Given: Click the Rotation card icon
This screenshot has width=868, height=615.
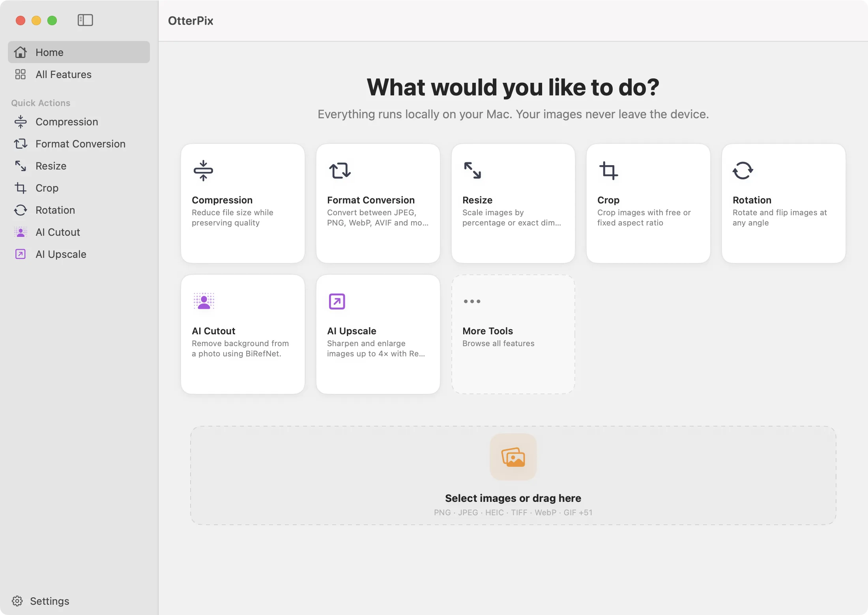Looking at the screenshot, I should pos(743,171).
